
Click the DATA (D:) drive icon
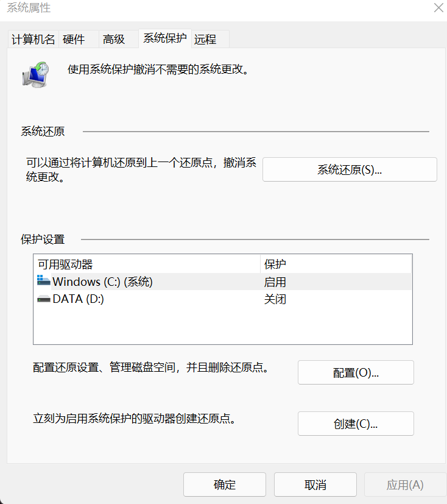click(x=43, y=299)
